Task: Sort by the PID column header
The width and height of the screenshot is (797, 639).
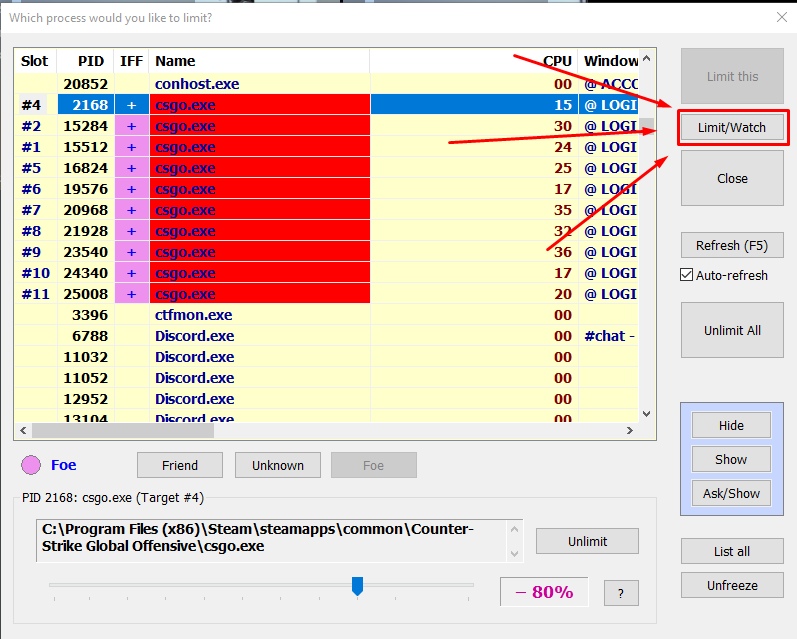Action: point(85,61)
